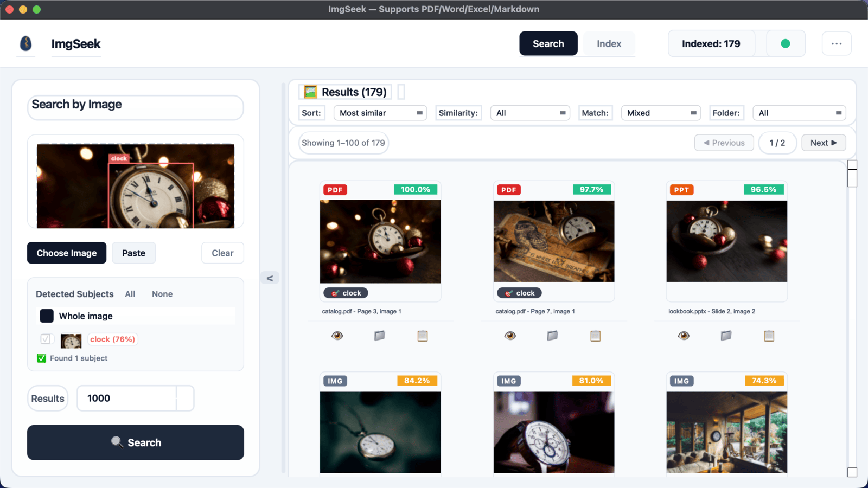This screenshot has height=488, width=868.
Task: Switch to the Index tab
Action: [609, 43]
